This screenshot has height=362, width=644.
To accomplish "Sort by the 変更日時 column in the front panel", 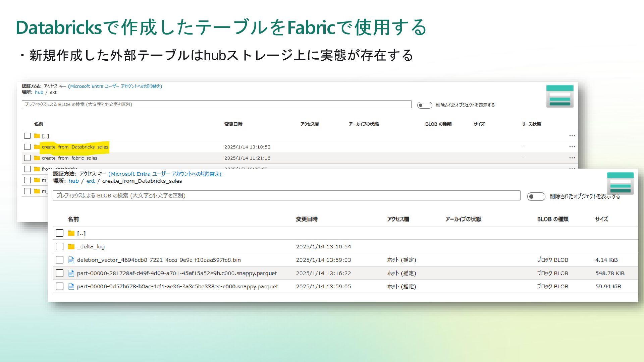I will pyautogui.click(x=307, y=219).
